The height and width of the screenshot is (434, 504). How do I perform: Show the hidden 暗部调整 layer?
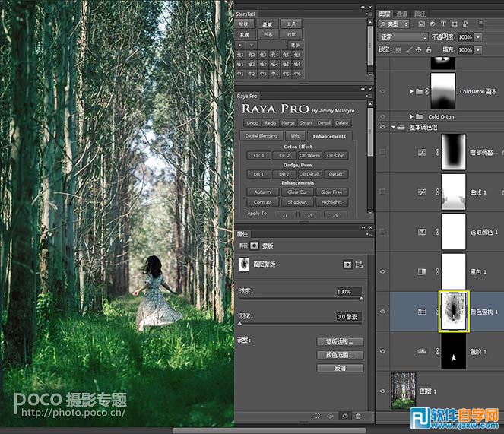(382, 152)
